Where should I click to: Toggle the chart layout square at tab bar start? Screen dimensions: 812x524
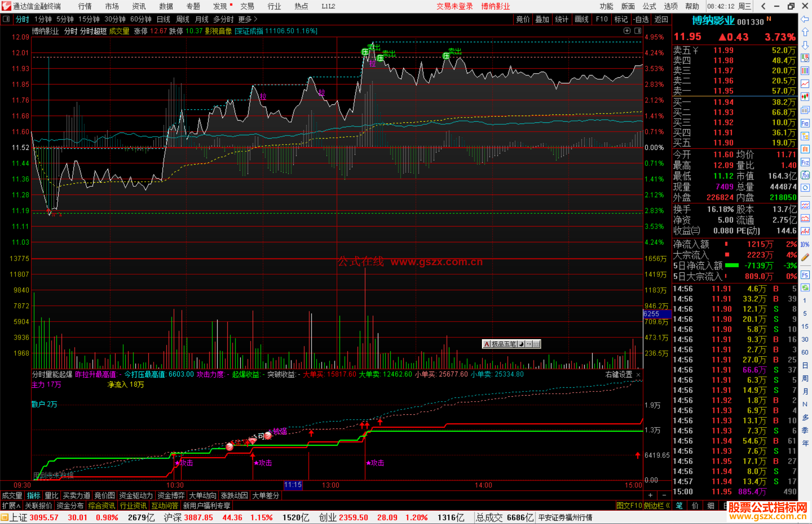6,19
